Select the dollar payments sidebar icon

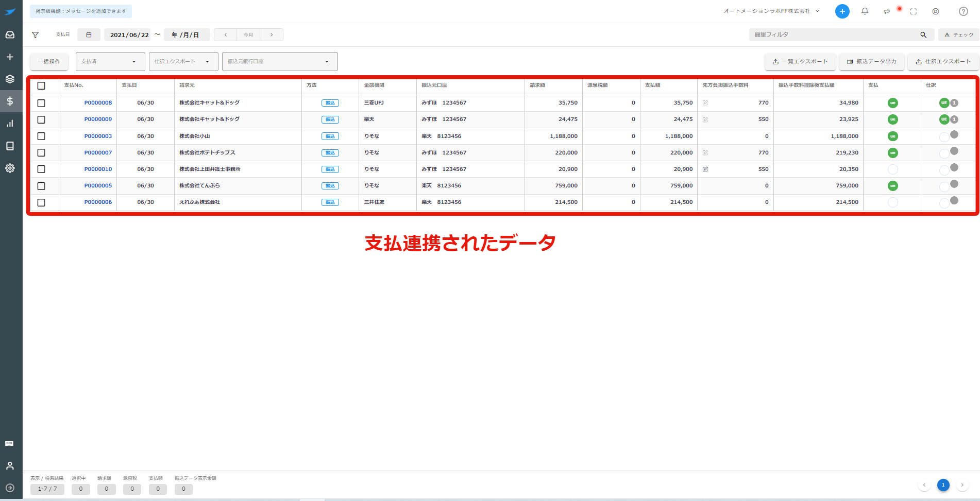point(10,101)
